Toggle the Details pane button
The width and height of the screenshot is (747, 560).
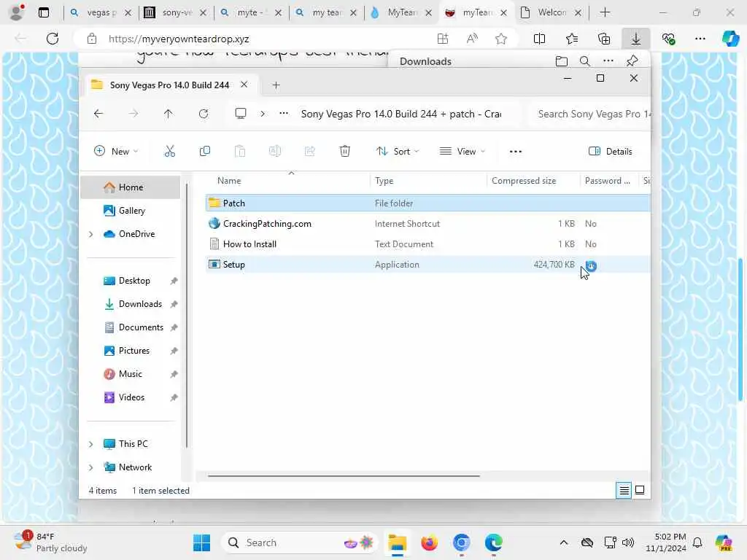click(x=611, y=152)
